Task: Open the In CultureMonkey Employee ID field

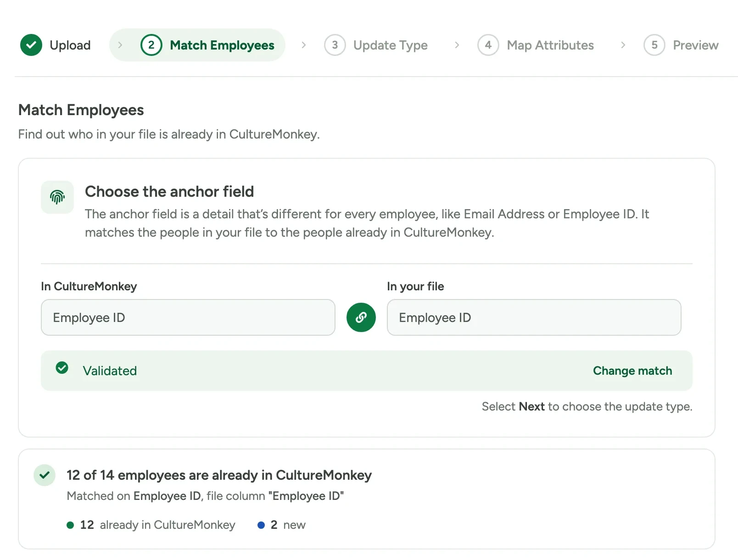Action: [x=188, y=317]
